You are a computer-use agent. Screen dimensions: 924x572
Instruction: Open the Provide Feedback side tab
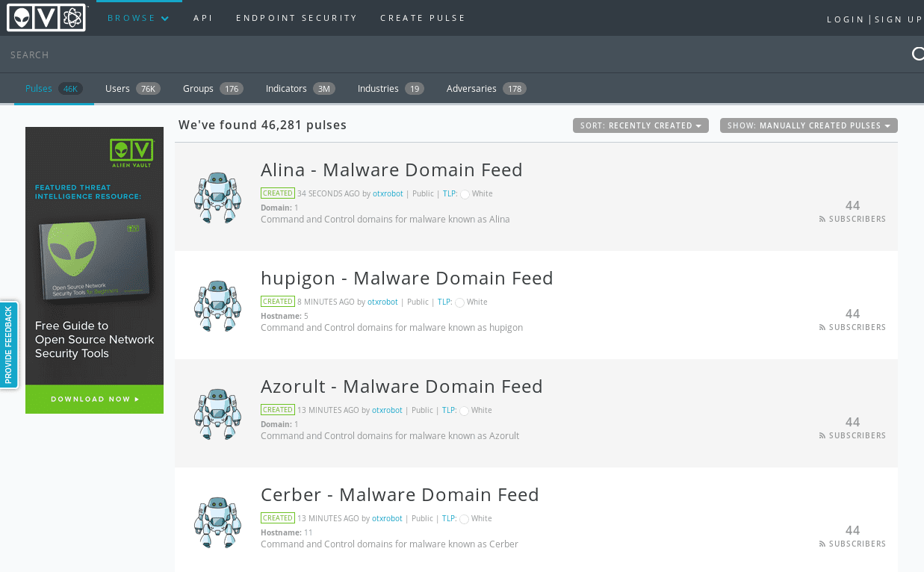point(9,345)
